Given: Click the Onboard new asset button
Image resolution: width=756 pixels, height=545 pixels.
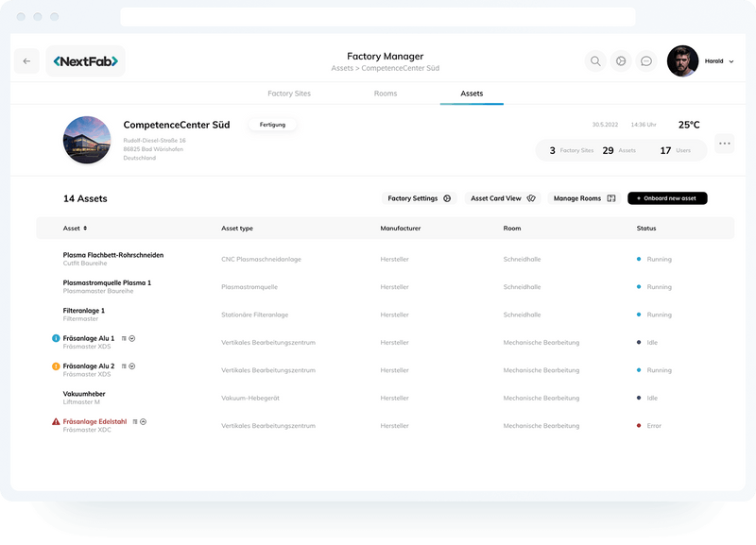Looking at the screenshot, I should click(669, 198).
